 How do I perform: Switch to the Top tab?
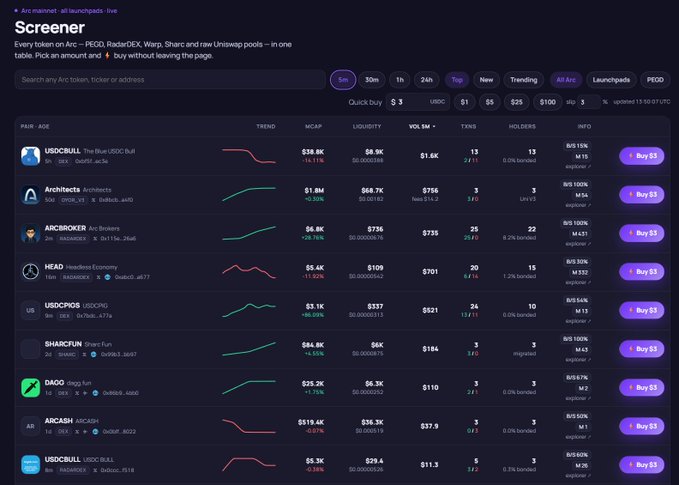[457, 80]
